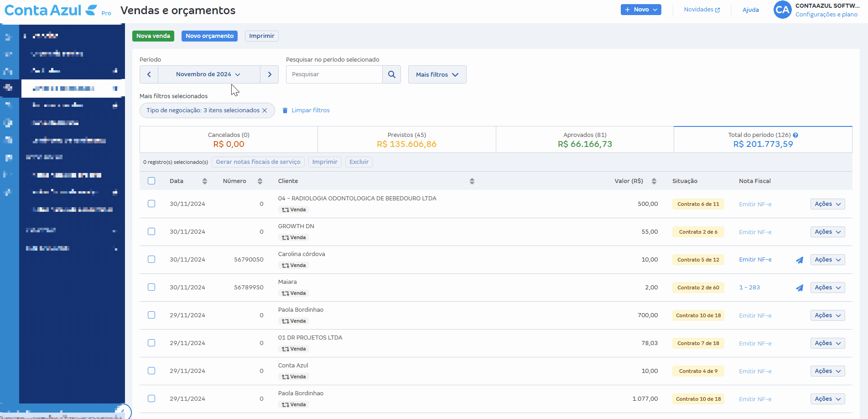Open the Novo dropdown in top bar
Viewport: 868px width, 419px height.
pyautogui.click(x=640, y=10)
